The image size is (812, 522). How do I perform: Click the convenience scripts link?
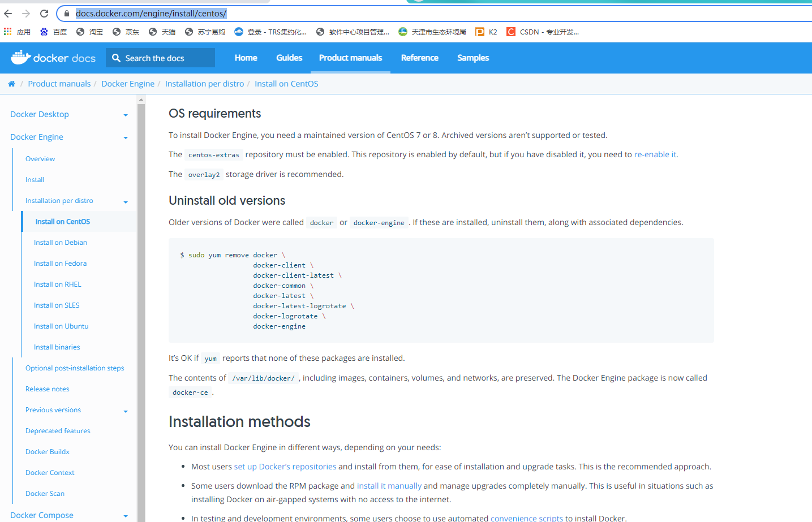[x=527, y=518]
